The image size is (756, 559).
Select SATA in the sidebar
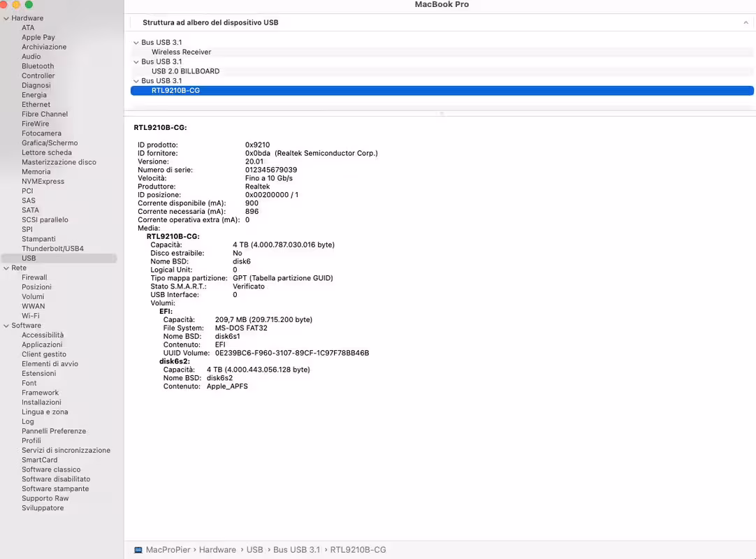coord(30,210)
